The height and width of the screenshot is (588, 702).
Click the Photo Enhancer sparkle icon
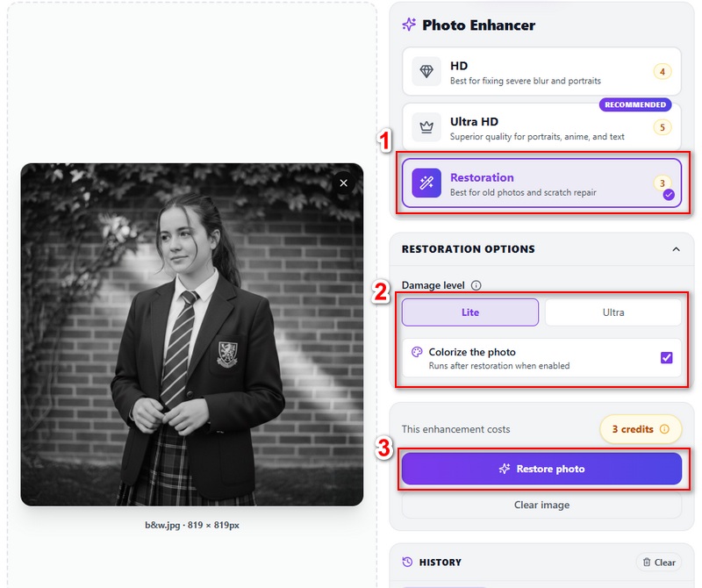point(409,25)
